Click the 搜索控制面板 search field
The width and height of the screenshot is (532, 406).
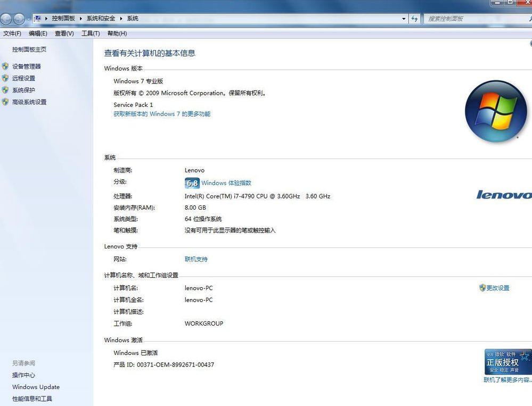478,19
